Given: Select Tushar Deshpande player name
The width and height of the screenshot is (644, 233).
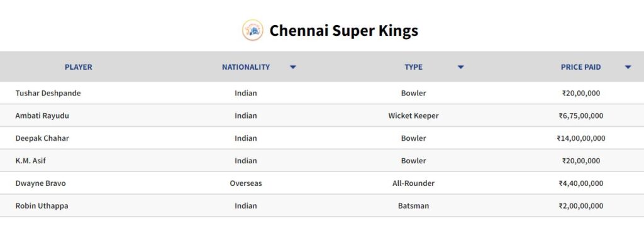Looking at the screenshot, I should 48,93.
